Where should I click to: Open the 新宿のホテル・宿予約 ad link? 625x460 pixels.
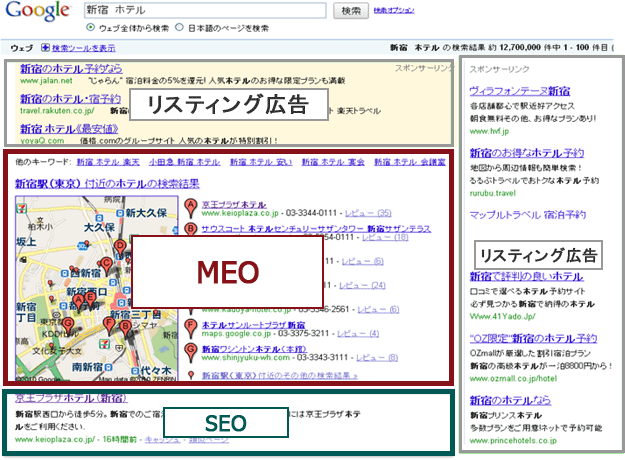coord(70,98)
